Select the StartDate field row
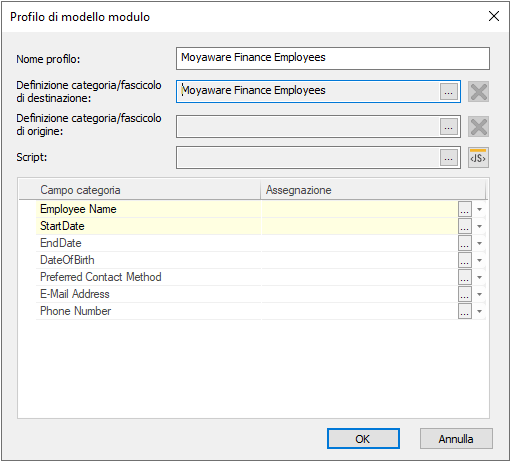The width and height of the screenshot is (510, 462). [x=261, y=226]
